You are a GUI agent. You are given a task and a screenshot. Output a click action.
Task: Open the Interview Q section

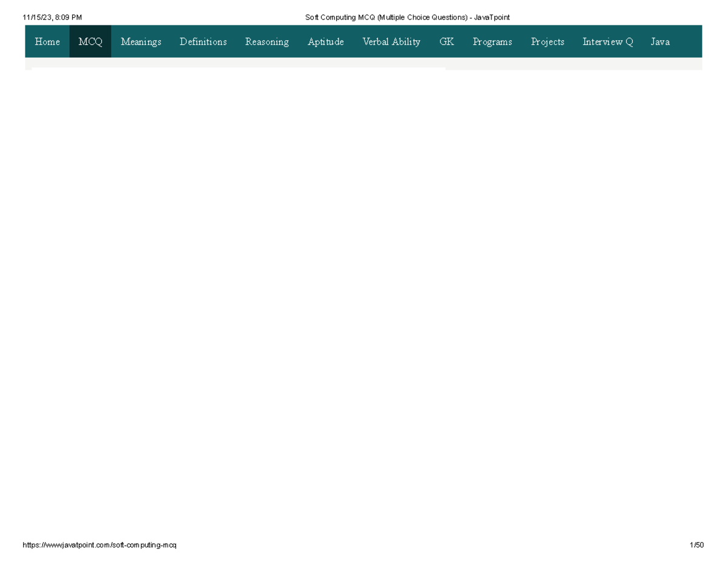pos(607,41)
